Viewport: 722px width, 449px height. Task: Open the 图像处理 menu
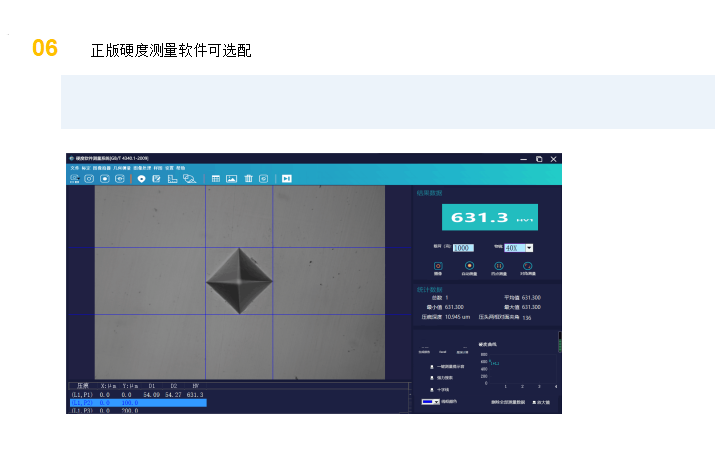pos(142,168)
